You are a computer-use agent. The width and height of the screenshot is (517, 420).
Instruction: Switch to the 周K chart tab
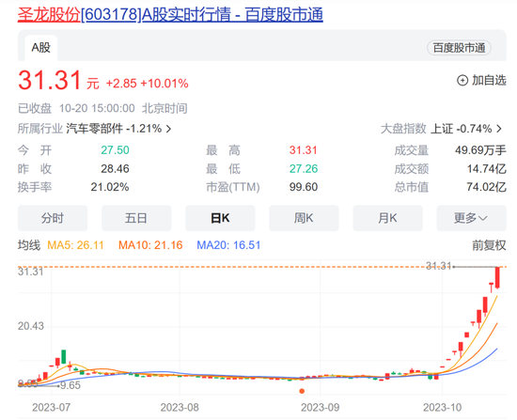tap(304, 218)
